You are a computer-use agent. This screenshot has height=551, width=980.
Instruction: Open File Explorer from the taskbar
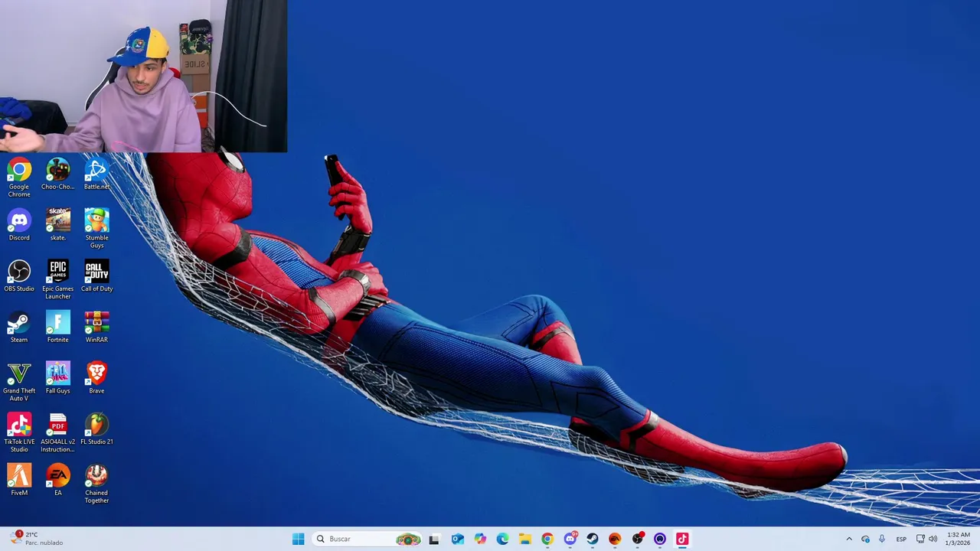[x=524, y=539]
